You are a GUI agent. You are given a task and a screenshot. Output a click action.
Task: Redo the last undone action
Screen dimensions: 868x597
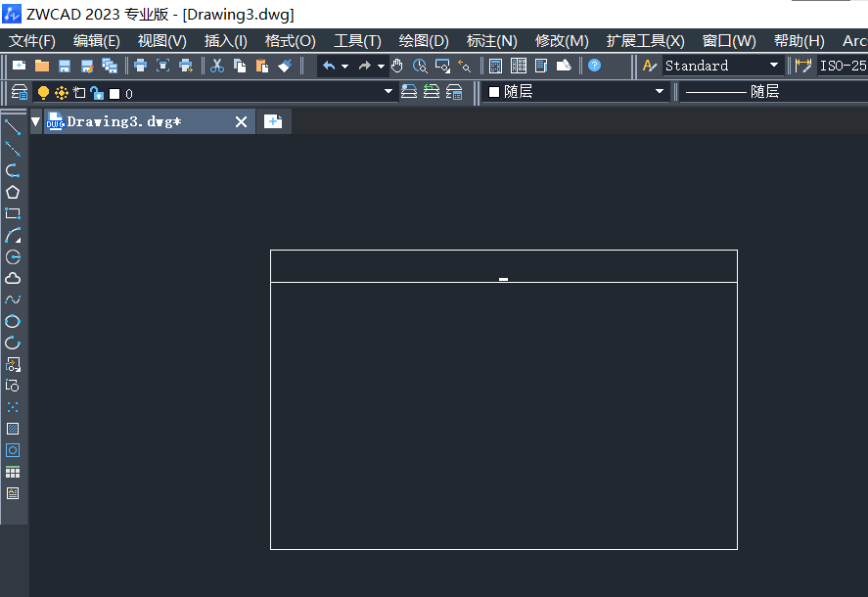click(x=364, y=66)
